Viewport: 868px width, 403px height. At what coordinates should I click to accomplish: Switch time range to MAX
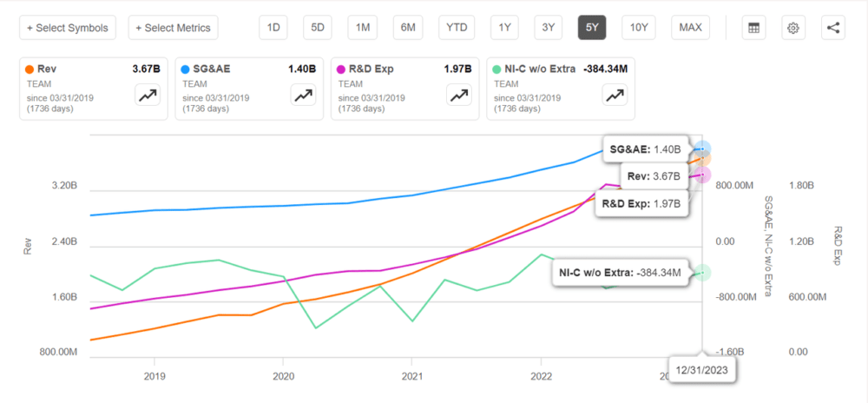click(690, 28)
